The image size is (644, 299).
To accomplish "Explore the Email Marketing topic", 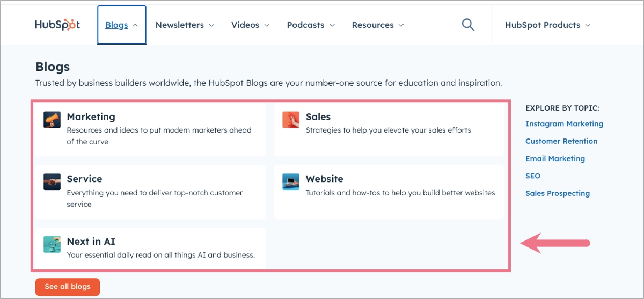I will coord(555,158).
